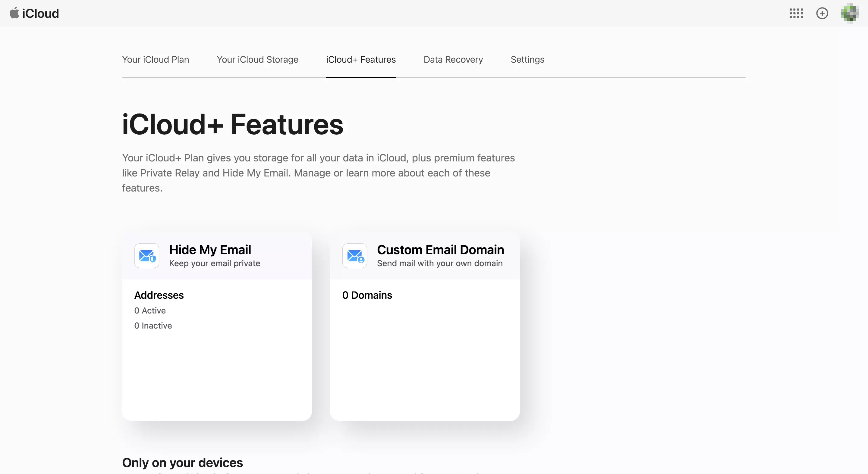The image size is (868, 474).
Task: Click the grid/apps launcher icon
Action: (796, 13)
